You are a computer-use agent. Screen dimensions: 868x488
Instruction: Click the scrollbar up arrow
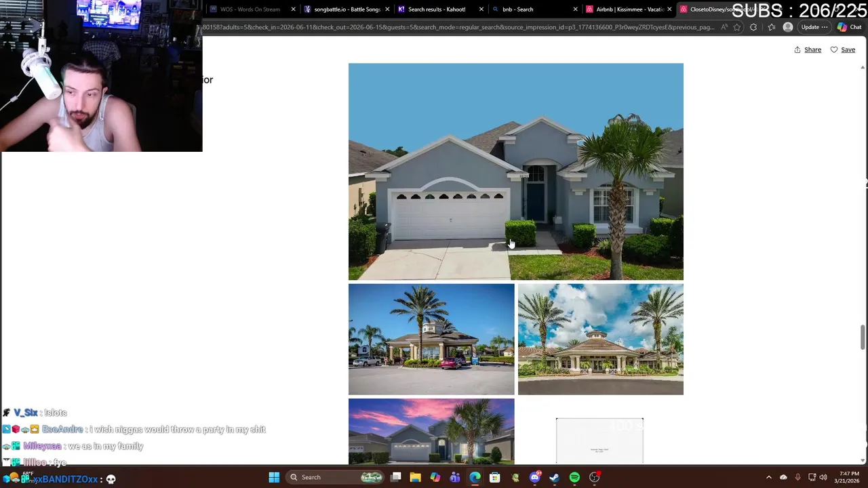click(x=863, y=67)
